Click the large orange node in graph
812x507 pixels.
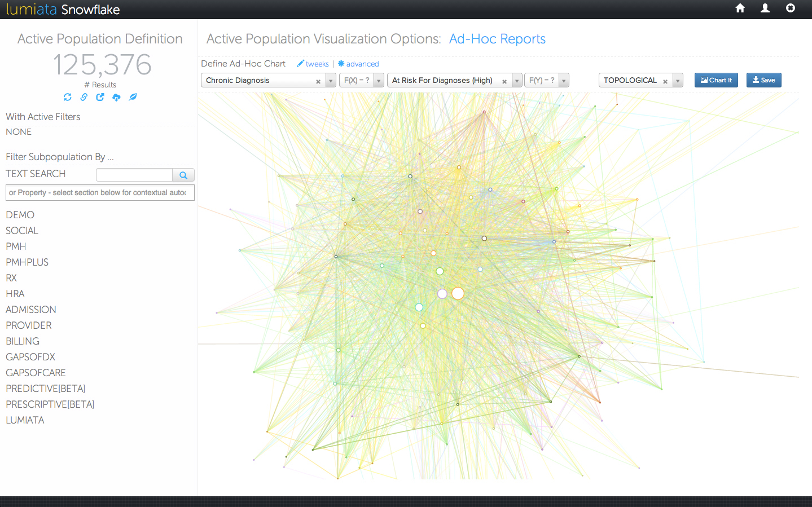tap(458, 293)
